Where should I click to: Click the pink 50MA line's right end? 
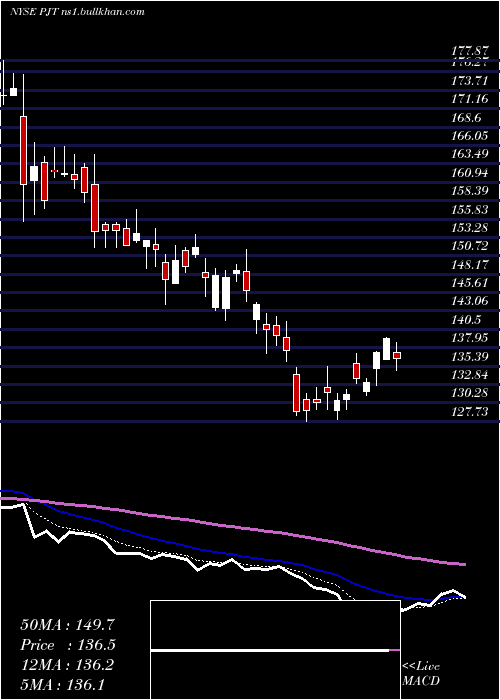pos(463,565)
